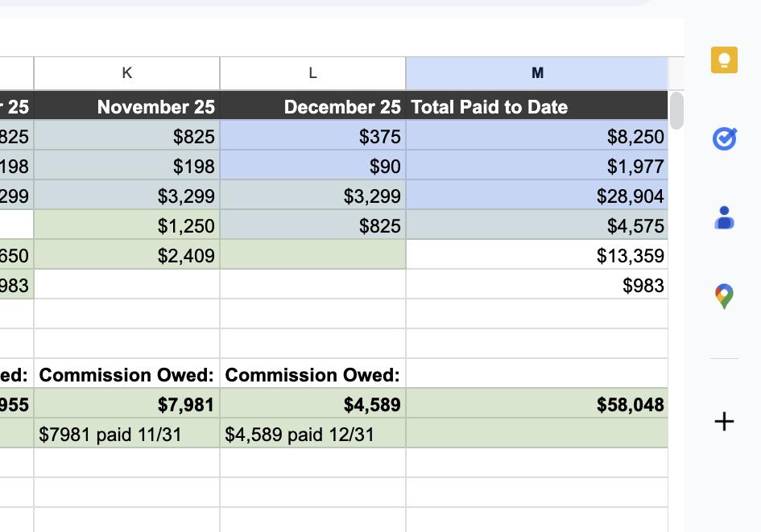761x532 pixels.
Task: Select the December 25 header cell
Action: coord(312,106)
